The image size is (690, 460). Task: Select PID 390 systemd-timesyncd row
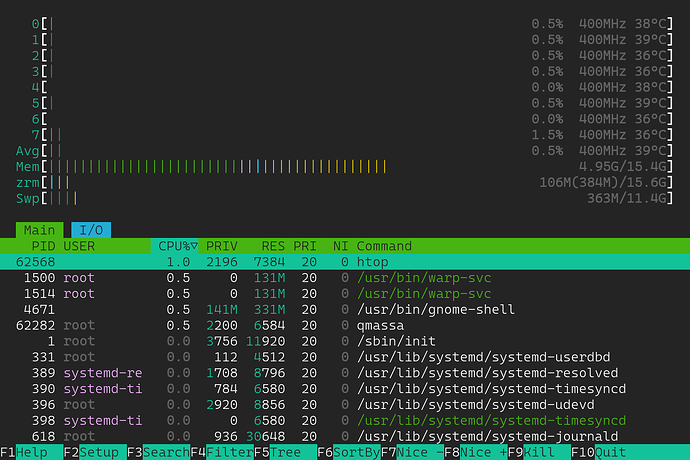point(345,389)
